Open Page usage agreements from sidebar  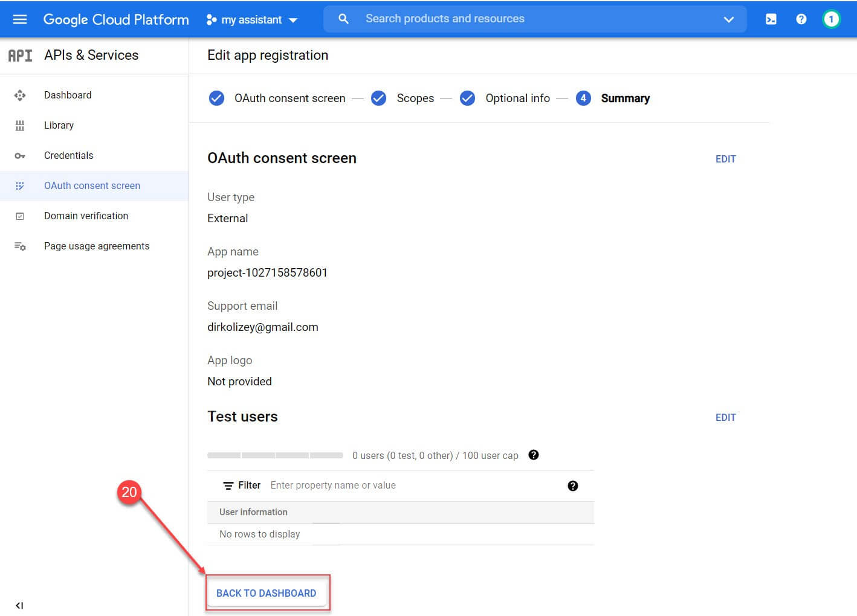(97, 246)
